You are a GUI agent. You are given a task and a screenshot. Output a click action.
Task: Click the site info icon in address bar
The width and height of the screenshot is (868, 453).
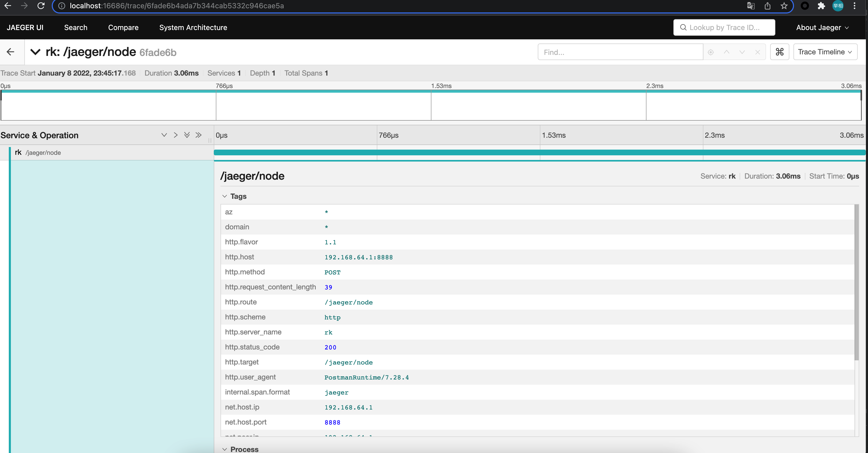(x=62, y=6)
